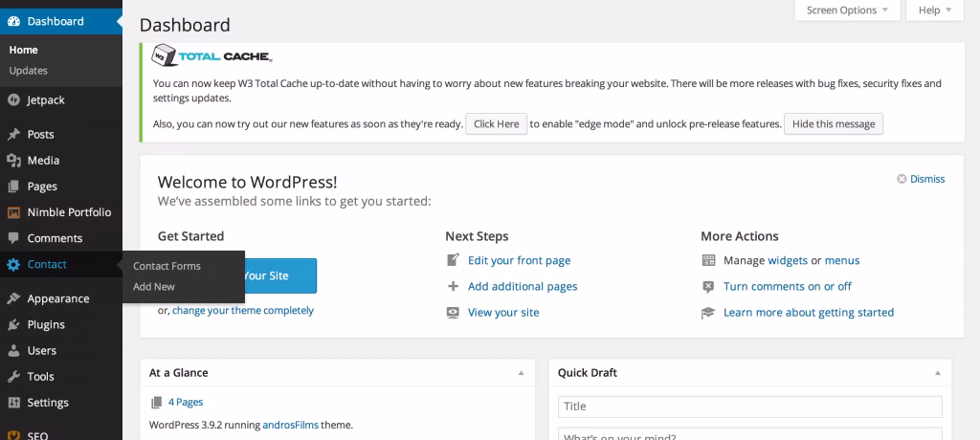
Task: Click the Dashboard gauge icon
Action: [13, 21]
